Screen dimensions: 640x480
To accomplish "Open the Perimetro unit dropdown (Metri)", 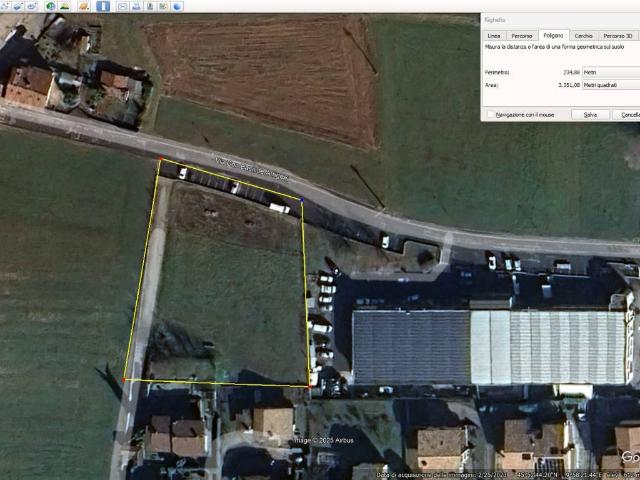I will point(610,72).
